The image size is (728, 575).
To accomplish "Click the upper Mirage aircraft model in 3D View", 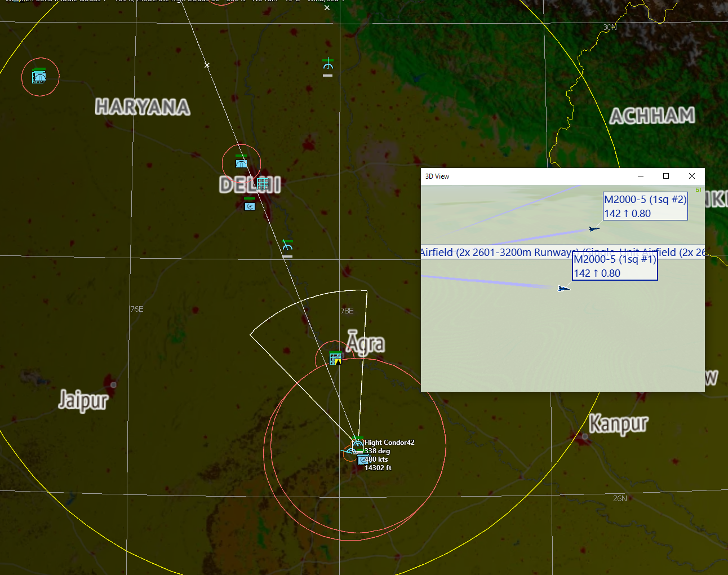I will coord(594,228).
